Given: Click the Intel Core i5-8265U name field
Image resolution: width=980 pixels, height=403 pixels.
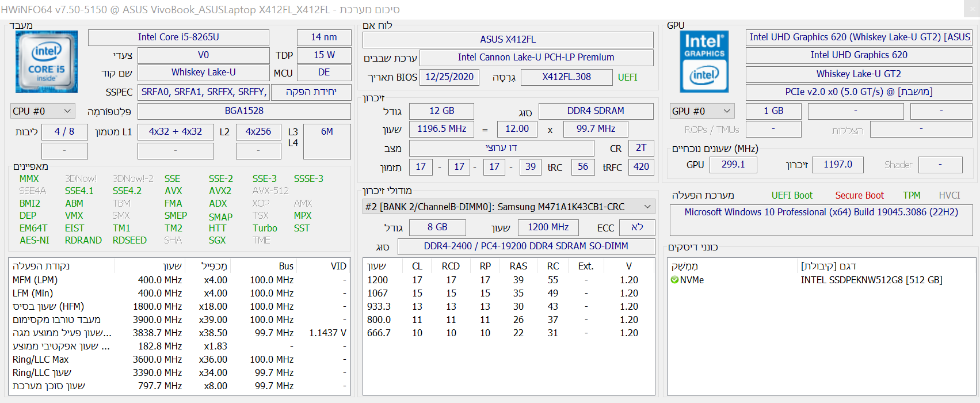Looking at the screenshot, I should pos(178,37).
